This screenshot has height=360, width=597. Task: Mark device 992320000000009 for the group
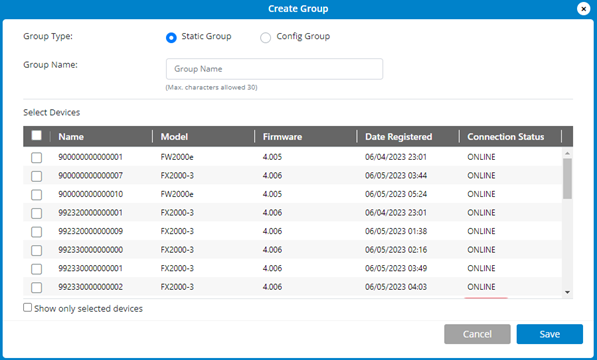point(37,232)
